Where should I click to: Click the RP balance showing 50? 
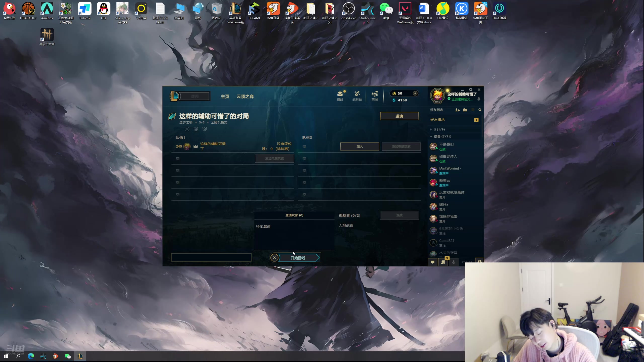point(400,93)
